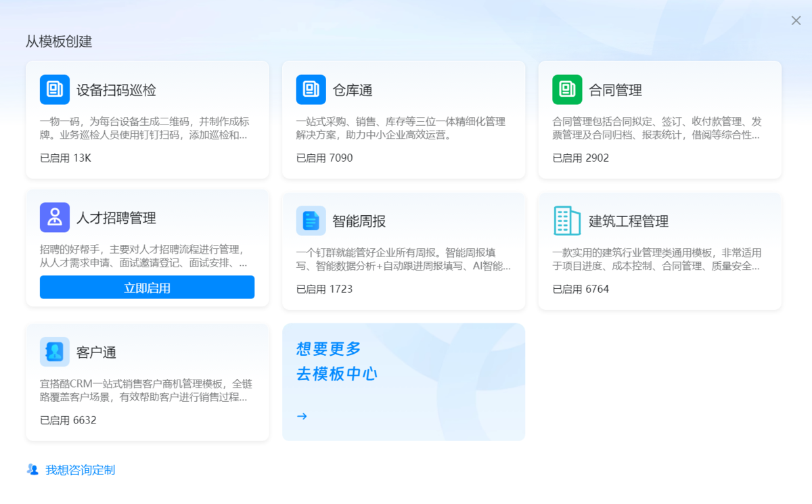Close the 从模板创建 dialog
This screenshot has width=812, height=504.
pyautogui.click(x=796, y=20)
